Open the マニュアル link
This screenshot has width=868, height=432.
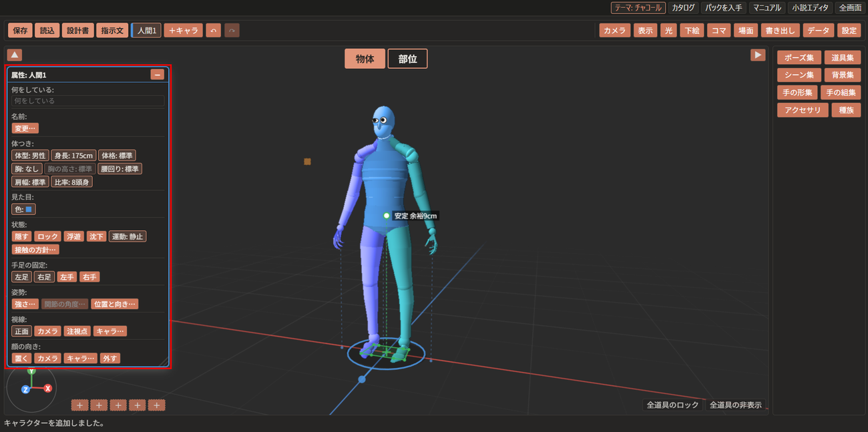pyautogui.click(x=767, y=7)
